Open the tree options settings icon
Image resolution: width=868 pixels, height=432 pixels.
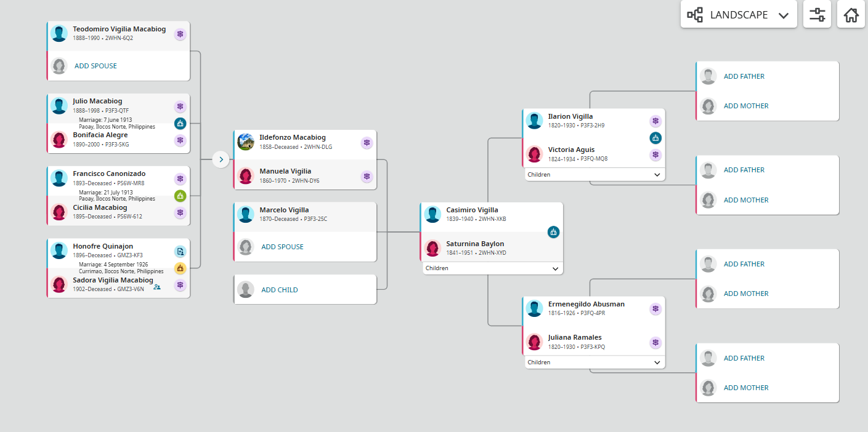817,14
